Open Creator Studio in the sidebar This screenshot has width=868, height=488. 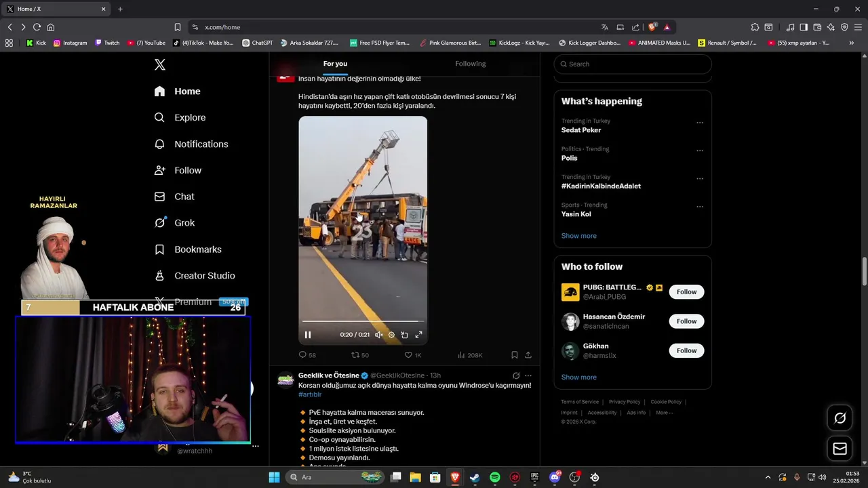point(195,276)
